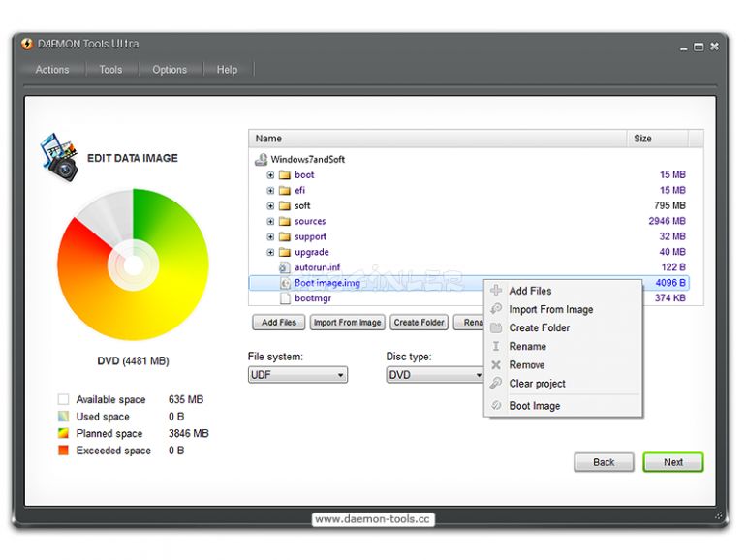This screenshot has width=746, height=560.
Task: Click the Exceeded space red swatch
Action: (x=63, y=451)
